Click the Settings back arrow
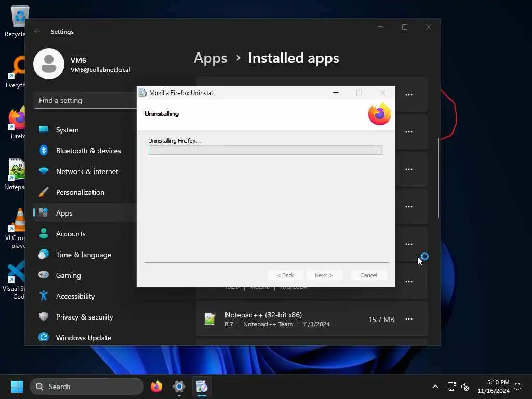The image size is (532, 399). (37, 31)
